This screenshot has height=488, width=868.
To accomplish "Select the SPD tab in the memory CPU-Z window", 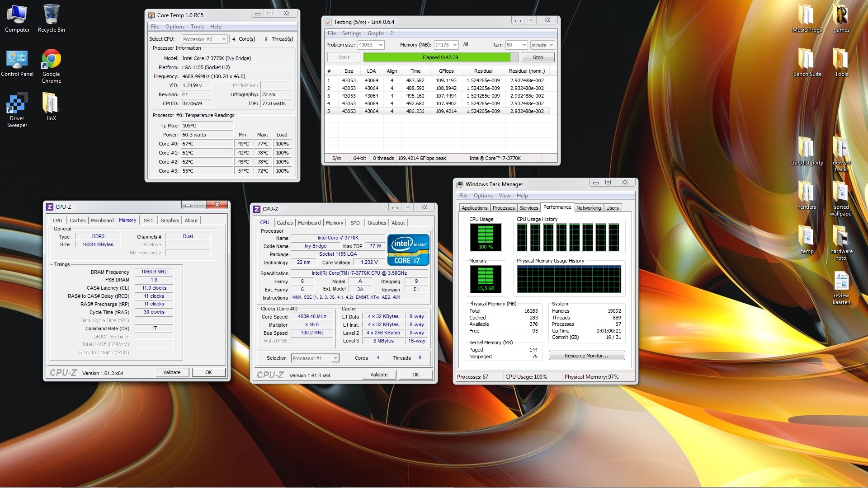I will [148, 221].
